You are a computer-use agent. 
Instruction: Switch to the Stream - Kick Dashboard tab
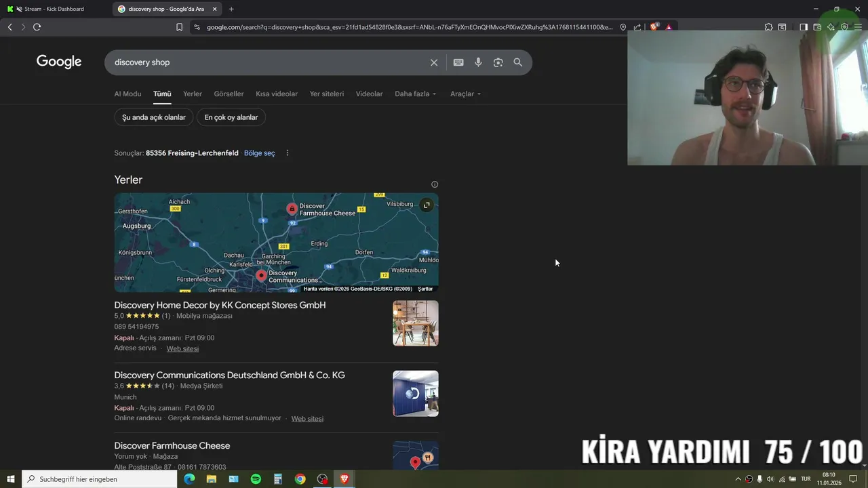tap(54, 9)
